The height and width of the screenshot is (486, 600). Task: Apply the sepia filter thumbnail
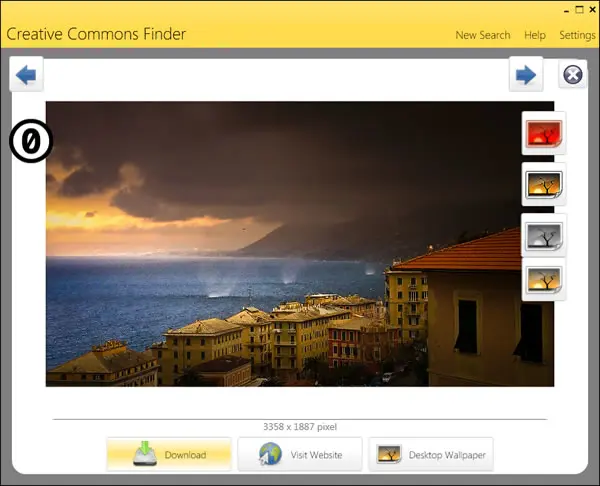click(x=543, y=279)
